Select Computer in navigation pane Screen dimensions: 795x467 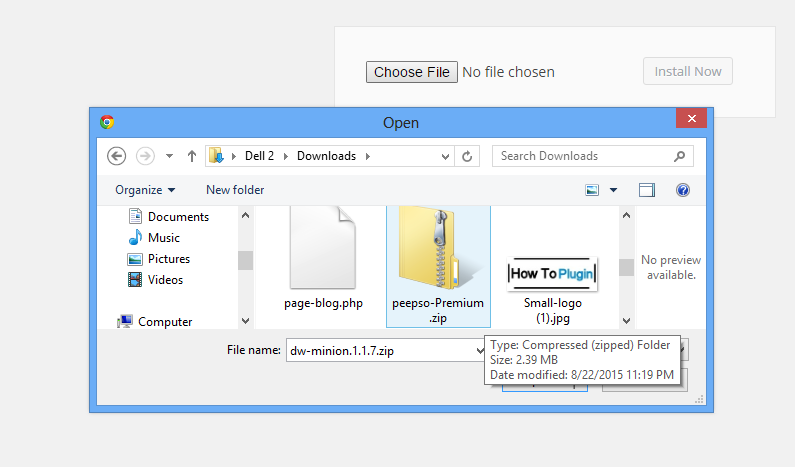[x=165, y=322]
